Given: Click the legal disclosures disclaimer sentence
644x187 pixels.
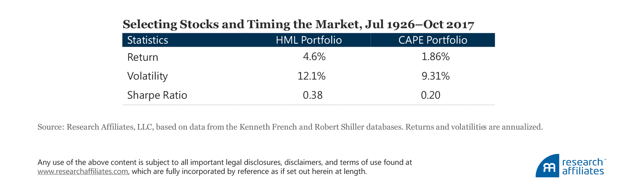Looking at the screenshot, I should pyautogui.click(x=225, y=162).
